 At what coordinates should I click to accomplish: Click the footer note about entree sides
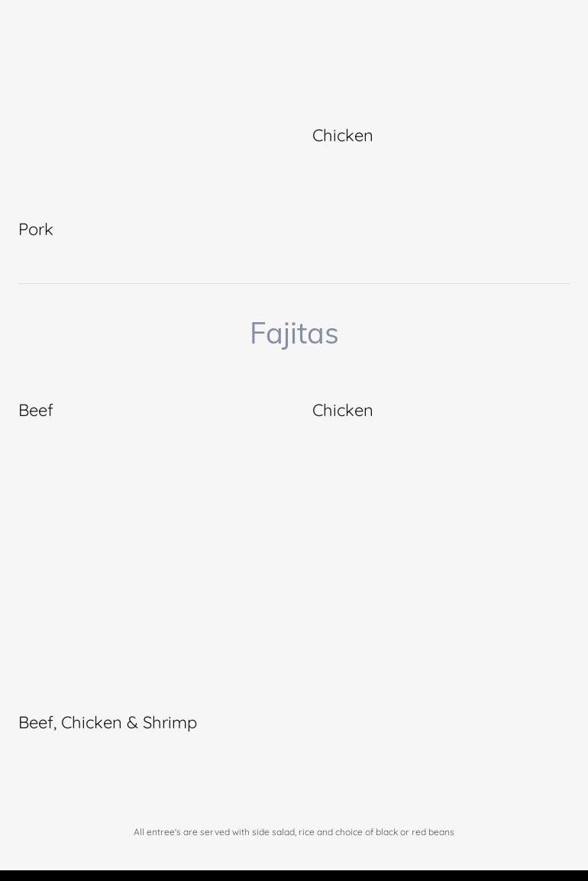pyautogui.click(x=294, y=832)
